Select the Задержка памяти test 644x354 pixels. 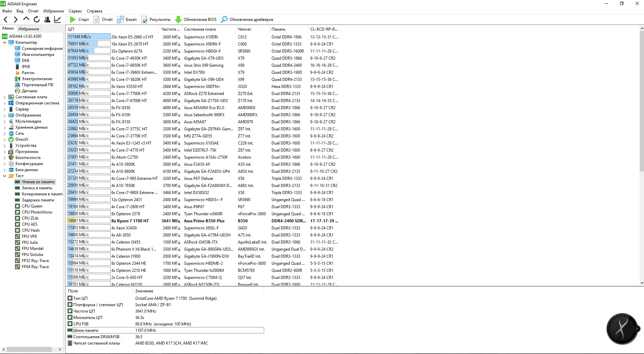pyautogui.click(x=35, y=200)
